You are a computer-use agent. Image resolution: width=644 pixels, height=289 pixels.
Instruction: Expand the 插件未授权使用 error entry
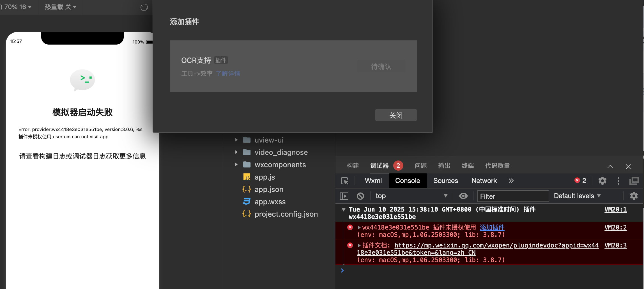pyautogui.click(x=359, y=228)
